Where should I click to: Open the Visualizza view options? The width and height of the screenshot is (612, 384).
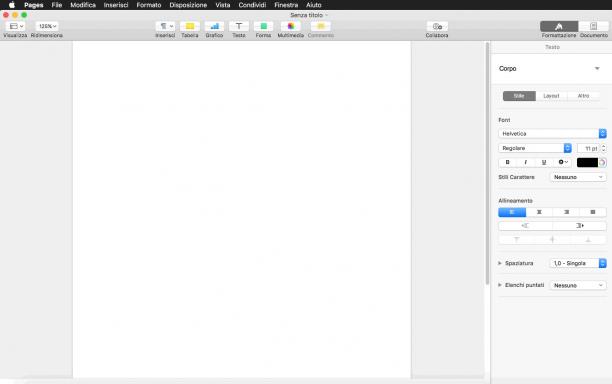(x=15, y=26)
